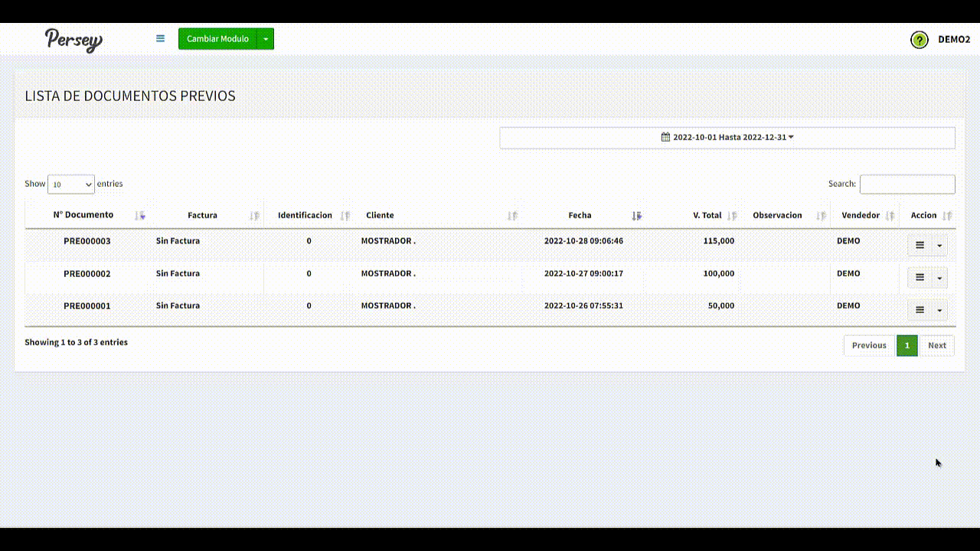Viewport: 980px width, 551px height.
Task: Open action menu icon for PRE000002
Action: point(920,278)
